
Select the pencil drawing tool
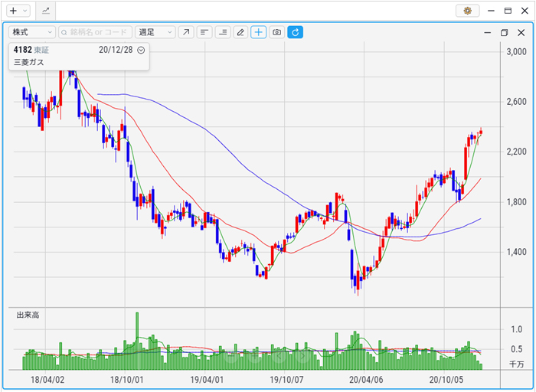tap(240, 32)
